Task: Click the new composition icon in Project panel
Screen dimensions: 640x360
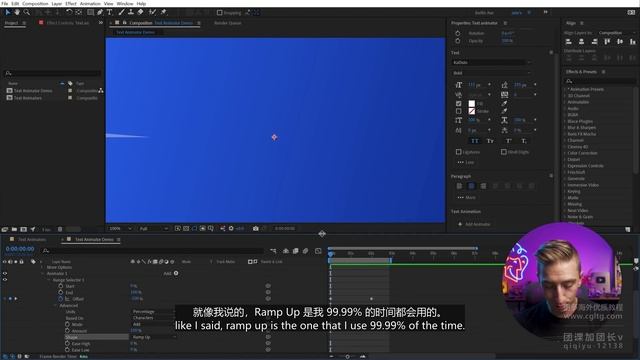Action: click(23, 229)
